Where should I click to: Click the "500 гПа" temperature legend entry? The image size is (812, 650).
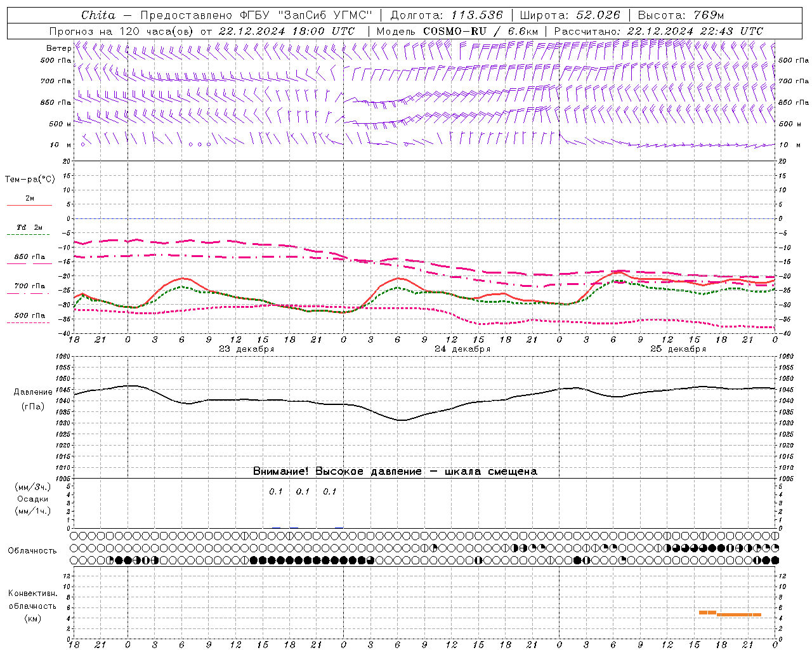point(30,315)
